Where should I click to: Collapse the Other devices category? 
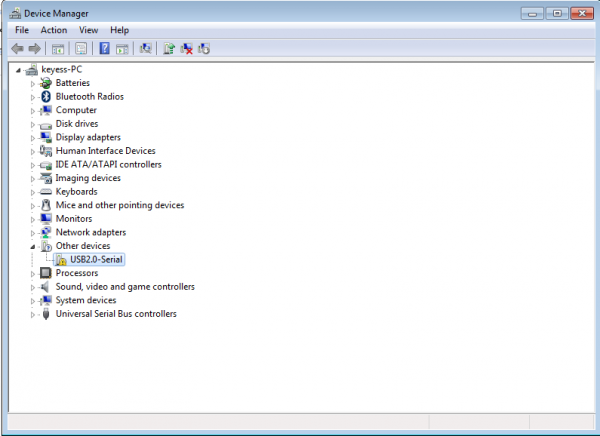[33, 246]
